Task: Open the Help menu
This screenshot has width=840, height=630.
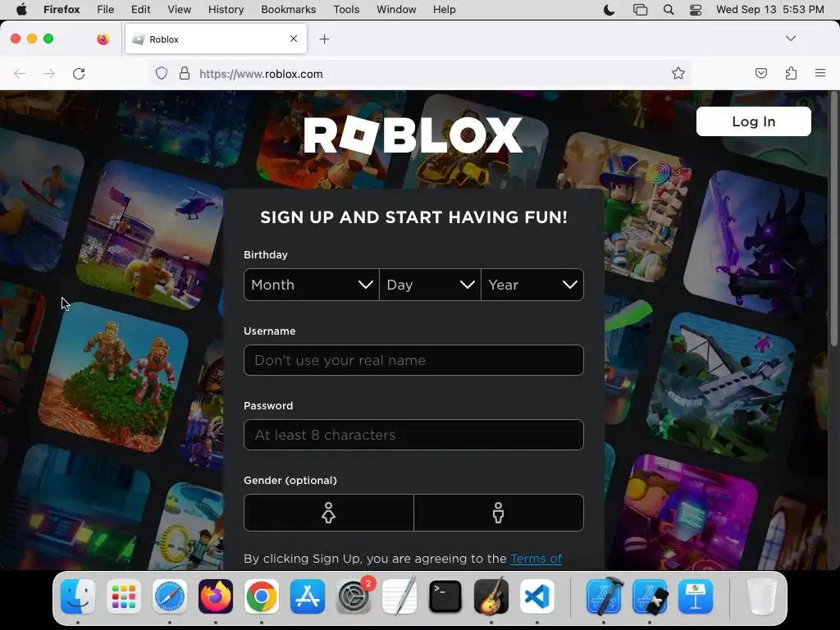Action: (x=444, y=10)
